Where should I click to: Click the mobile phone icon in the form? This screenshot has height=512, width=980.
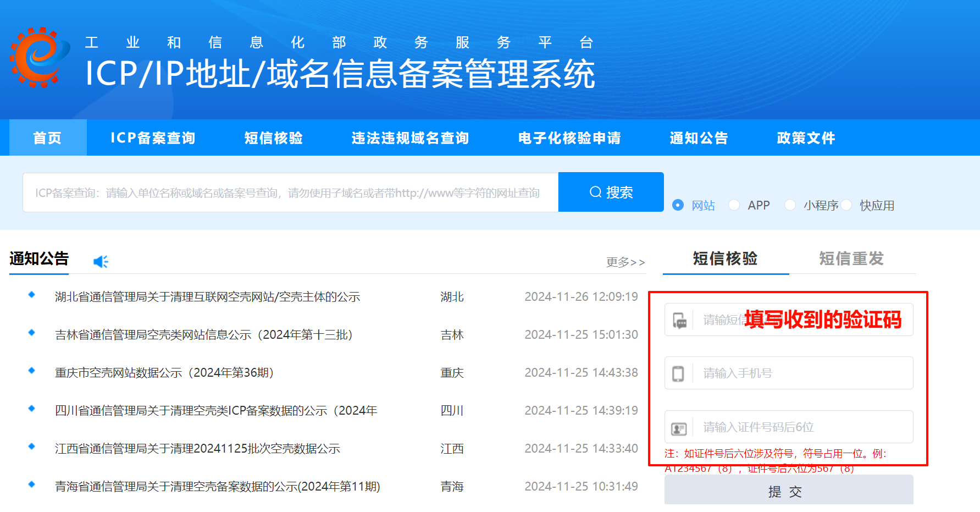[x=678, y=373]
